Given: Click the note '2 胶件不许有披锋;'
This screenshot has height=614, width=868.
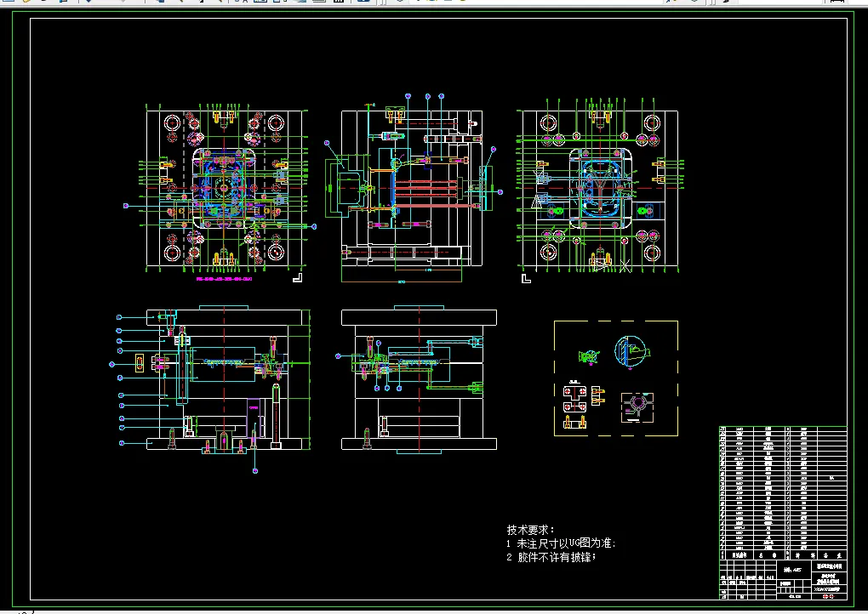Looking at the screenshot, I should [551, 558].
